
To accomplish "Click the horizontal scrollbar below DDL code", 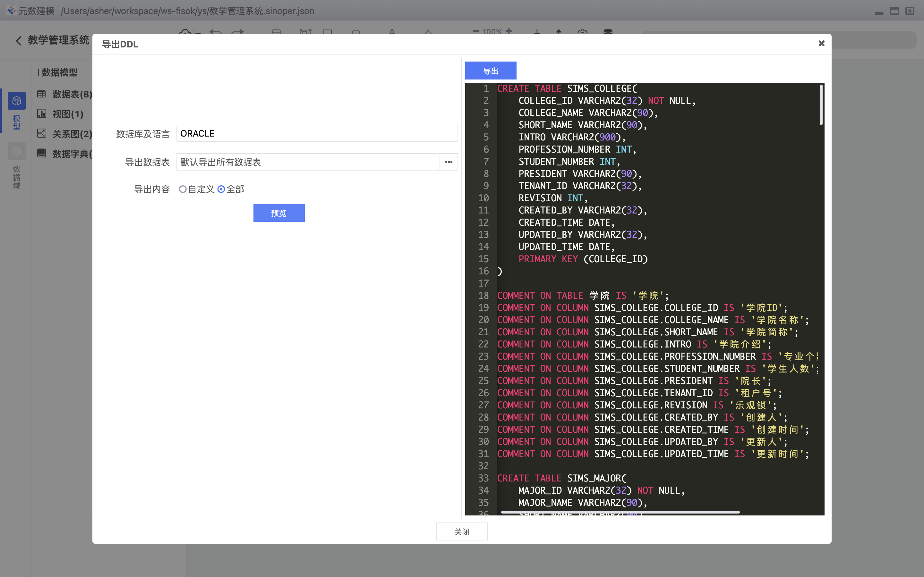I will 620,512.
